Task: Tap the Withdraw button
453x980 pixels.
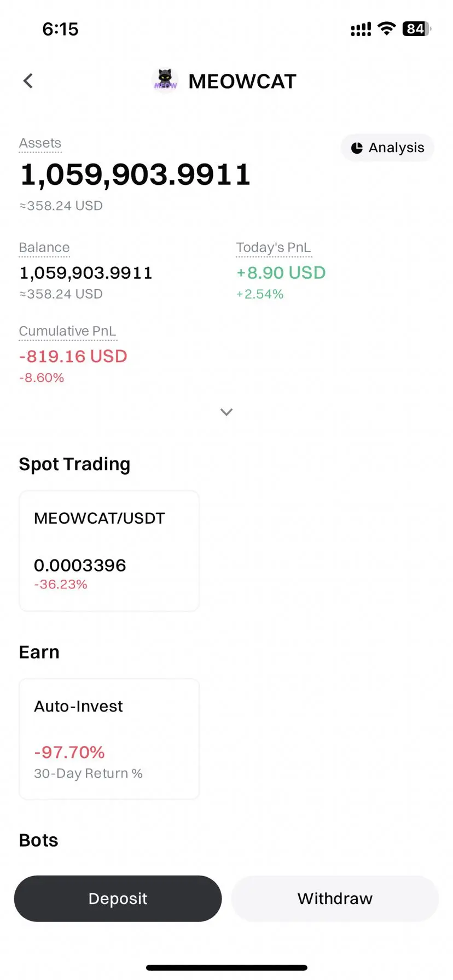Action: click(x=335, y=899)
